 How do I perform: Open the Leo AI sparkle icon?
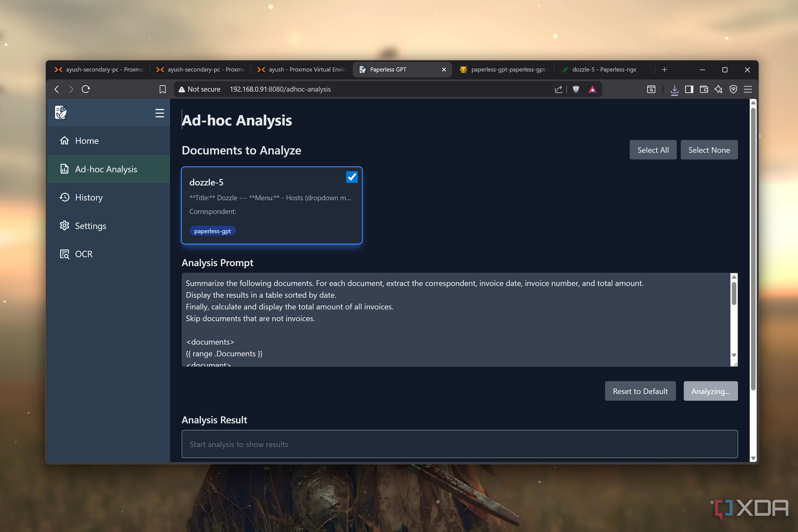tap(718, 89)
